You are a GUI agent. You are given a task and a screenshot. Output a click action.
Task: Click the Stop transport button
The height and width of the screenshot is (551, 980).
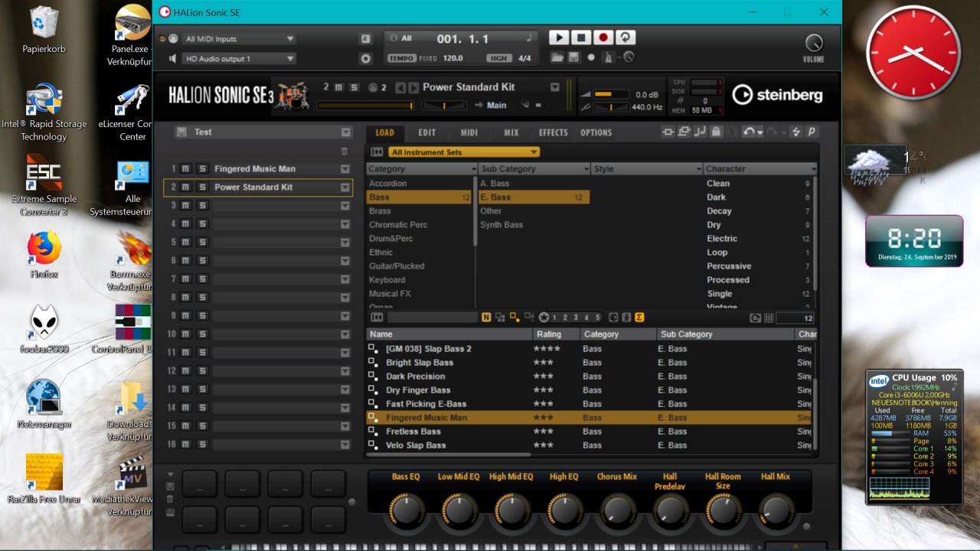(581, 37)
